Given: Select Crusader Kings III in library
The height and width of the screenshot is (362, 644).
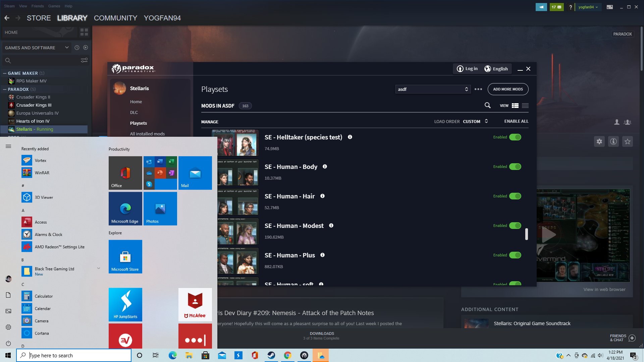Looking at the screenshot, I should tap(34, 105).
